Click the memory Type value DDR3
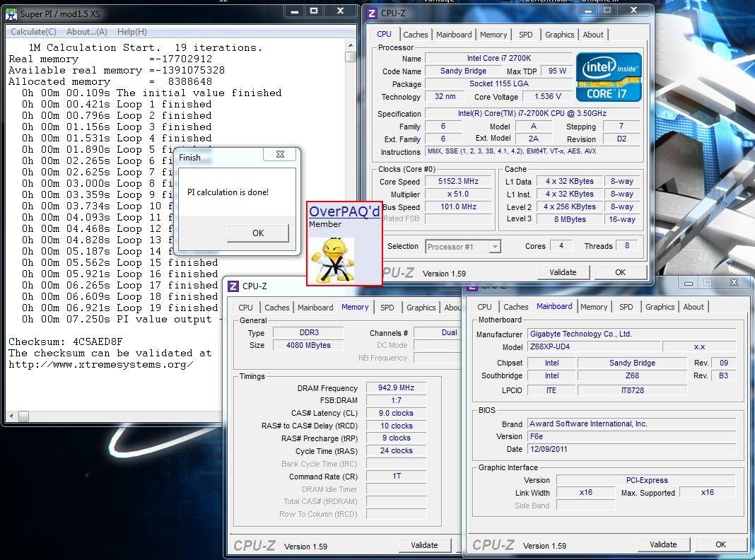The height and width of the screenshot is (560, 755). coord(308,333)
